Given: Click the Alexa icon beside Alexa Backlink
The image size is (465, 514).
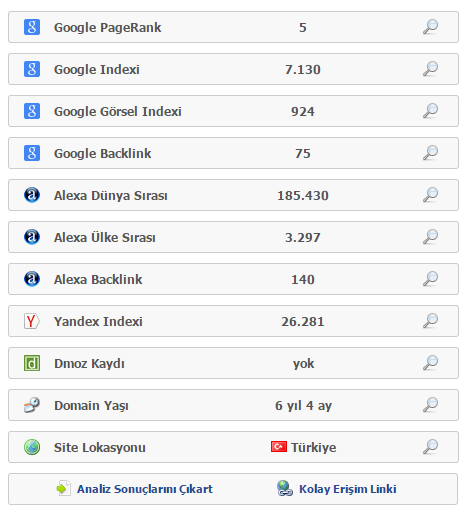Looking at the screenshot, I should coord(32,279).
